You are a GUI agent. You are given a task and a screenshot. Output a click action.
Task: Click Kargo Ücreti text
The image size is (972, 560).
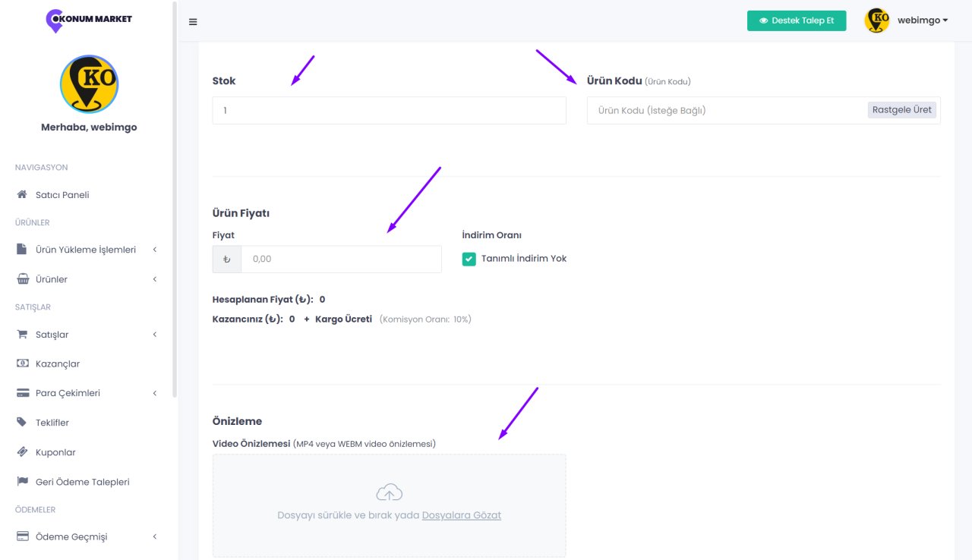pyautogui.click(x=343, y=319)
